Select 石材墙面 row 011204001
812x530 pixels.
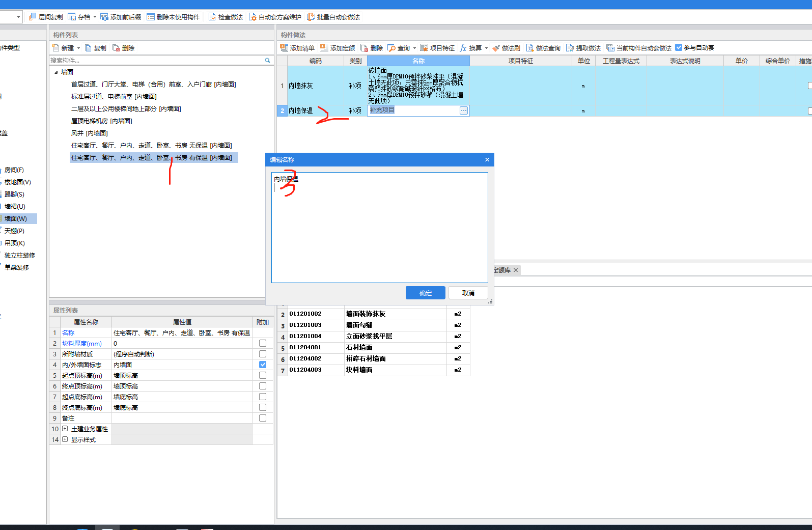[x=373, y=347]
